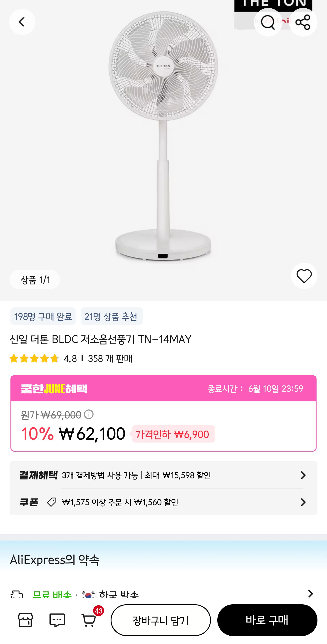Viewport: 327px width, 644px height.
Task: Open search with magnifier icon
Action: 268,22
